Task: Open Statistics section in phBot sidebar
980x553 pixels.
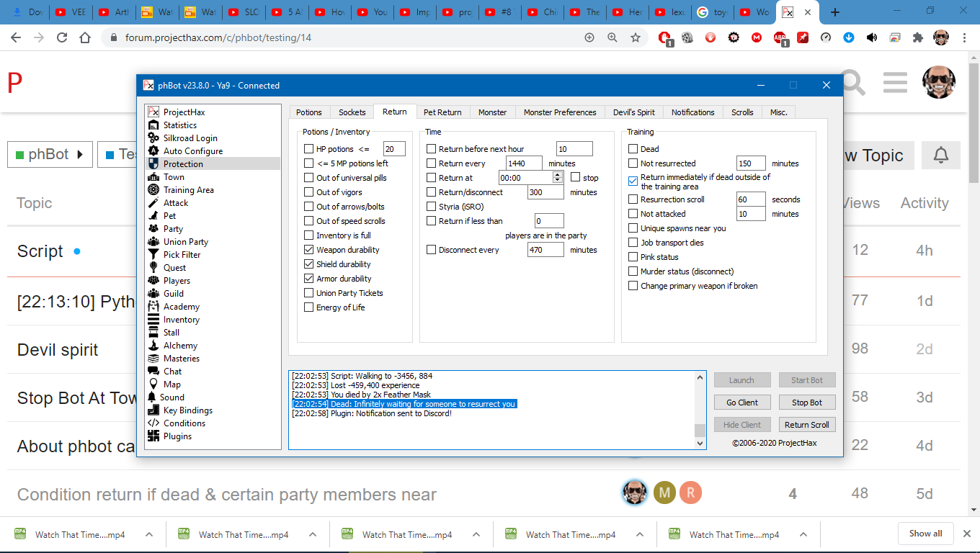Action: point(179,125)
